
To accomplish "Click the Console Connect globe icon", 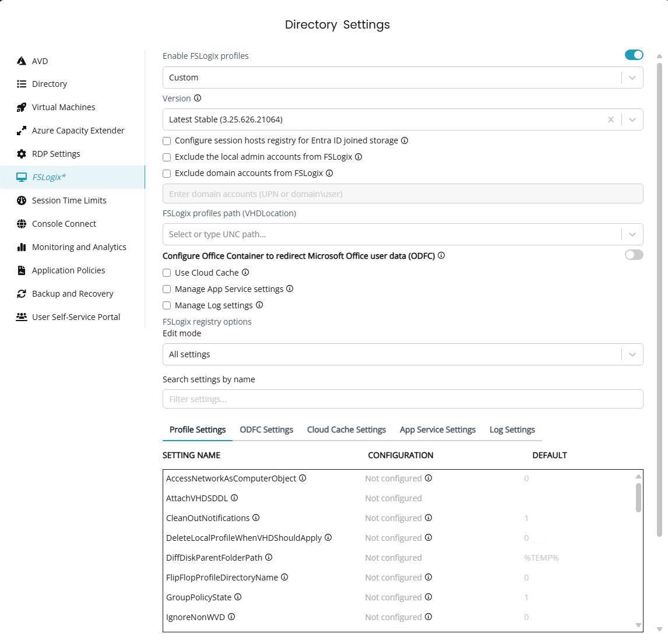I will (22, 224).
